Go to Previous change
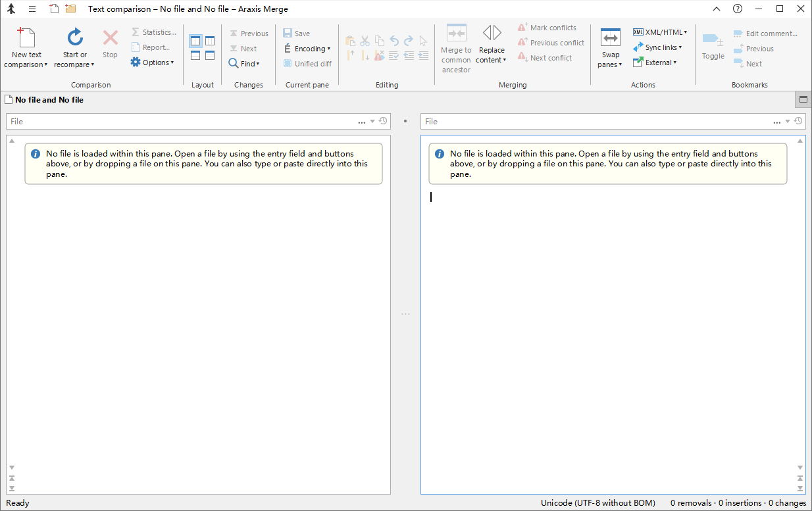 coord(249,34)
